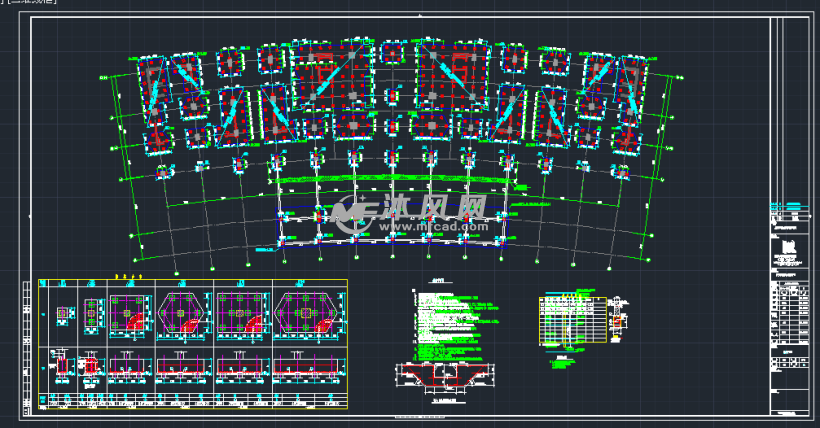Select the small top-center foundation cap in plan
Image resolution: width=820 pixels, height=428 pixels.
(x=391, y=52)
